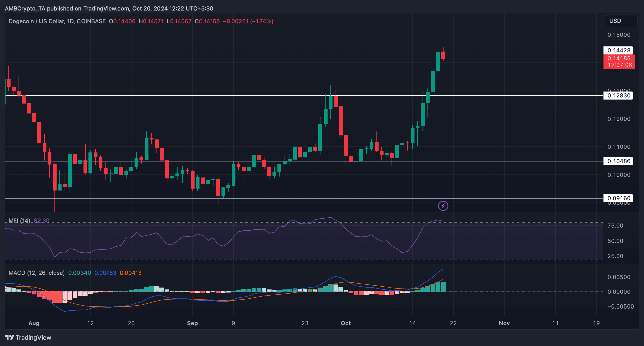The height and width of the screenshot is (346, 644).
Task: Click the Nov label on time axis
Action: 504,323
